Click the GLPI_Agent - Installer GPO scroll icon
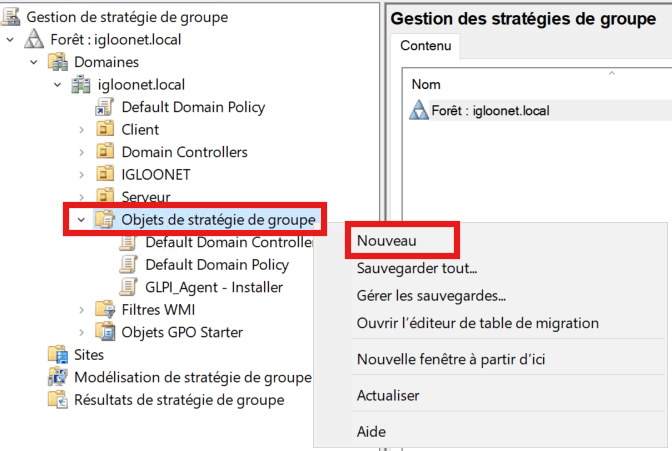672x451 pixels. tap(129, 287)
